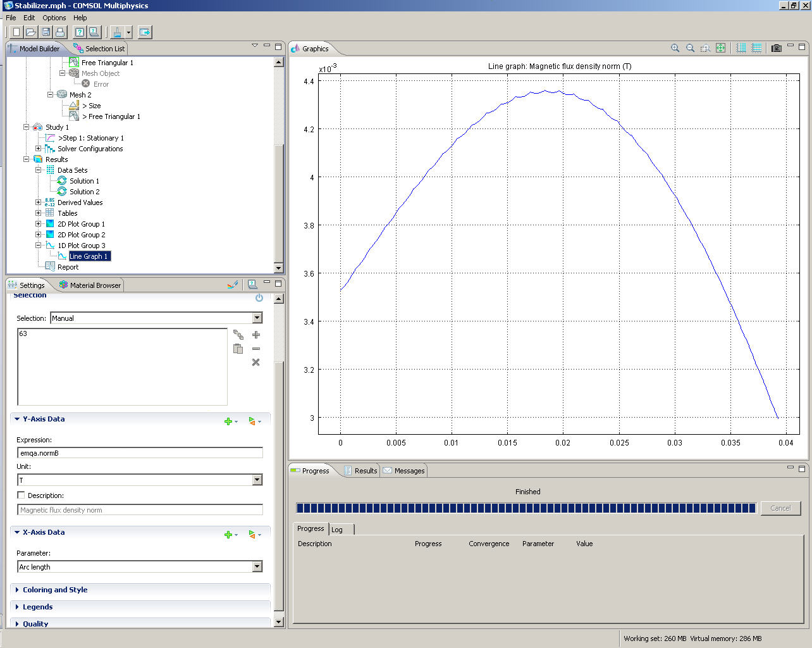Click the Paste Selection clipboard icon

238,349
